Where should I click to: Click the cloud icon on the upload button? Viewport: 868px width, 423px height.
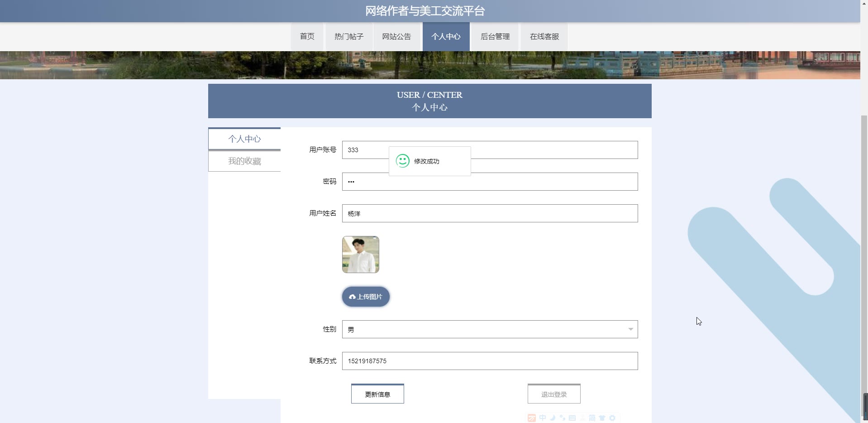pyautogui.click(x=352, y=297)
